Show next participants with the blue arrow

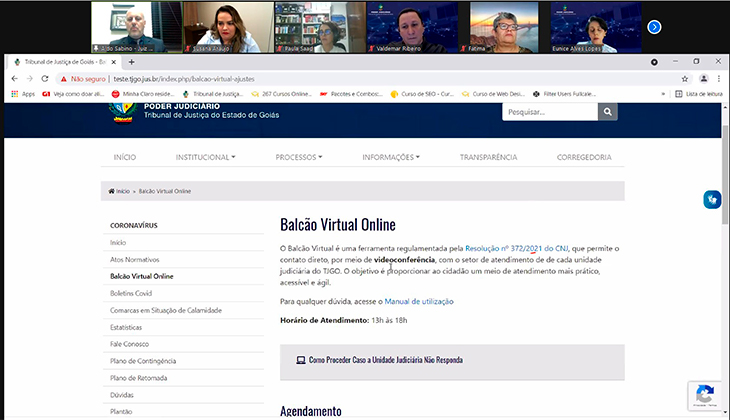(654, 27)
